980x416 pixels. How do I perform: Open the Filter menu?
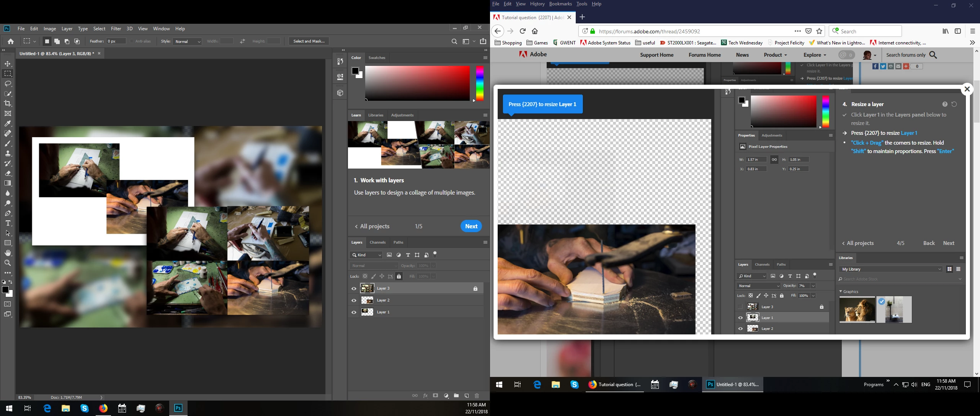[x=116, y=29]
